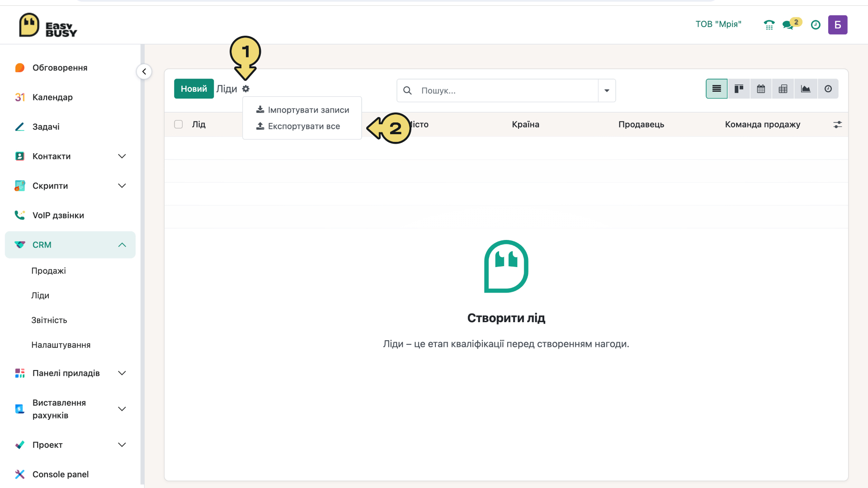868x488 pixels.
Task: Click company name ТОВ "Мрія"
Action: (x=718, y=24)
